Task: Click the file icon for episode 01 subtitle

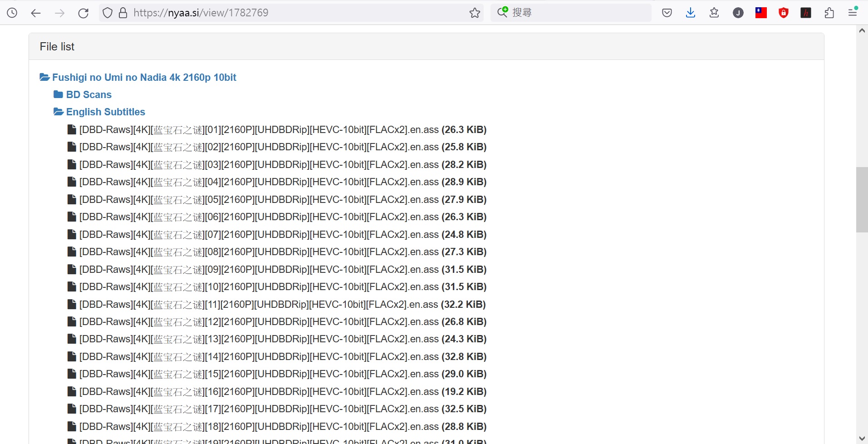Action: pos(72,129)
